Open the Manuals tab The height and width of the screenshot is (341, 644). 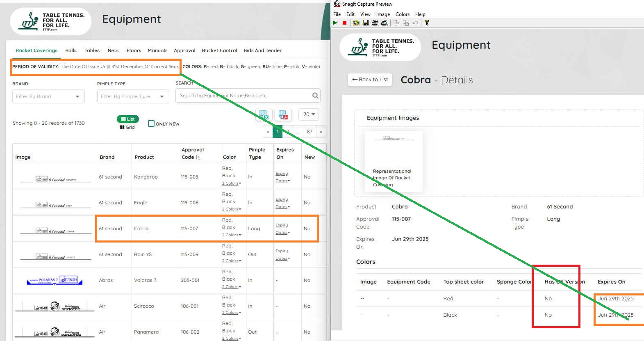(157, 50)
